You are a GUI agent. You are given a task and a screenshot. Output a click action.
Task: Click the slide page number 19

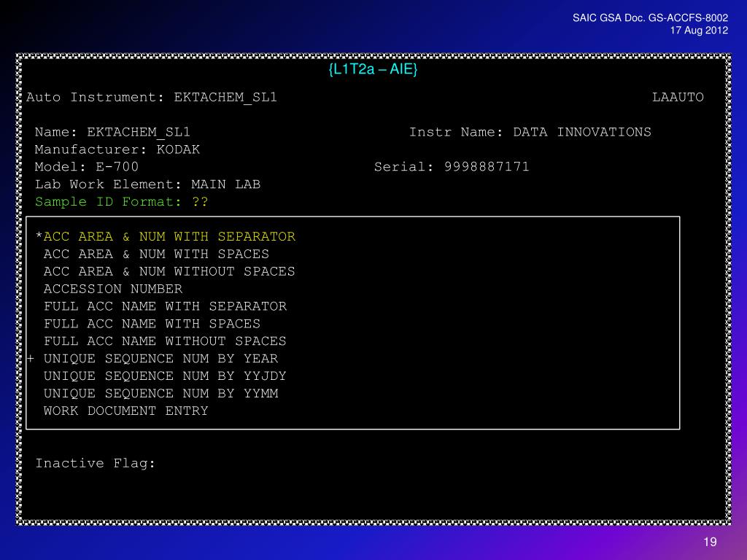710,542
